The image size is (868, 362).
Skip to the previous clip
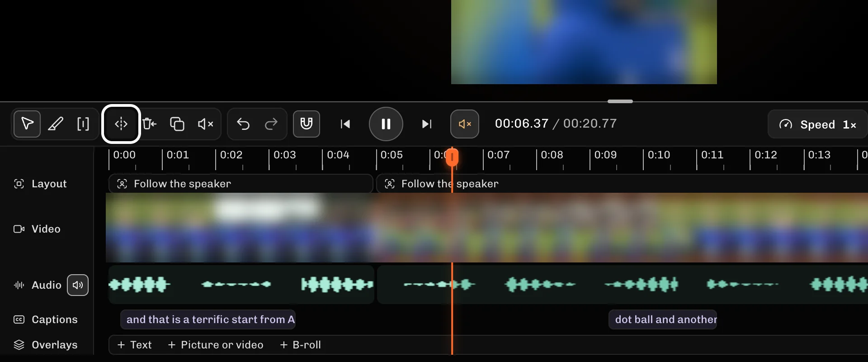click(x=345, y=124)
